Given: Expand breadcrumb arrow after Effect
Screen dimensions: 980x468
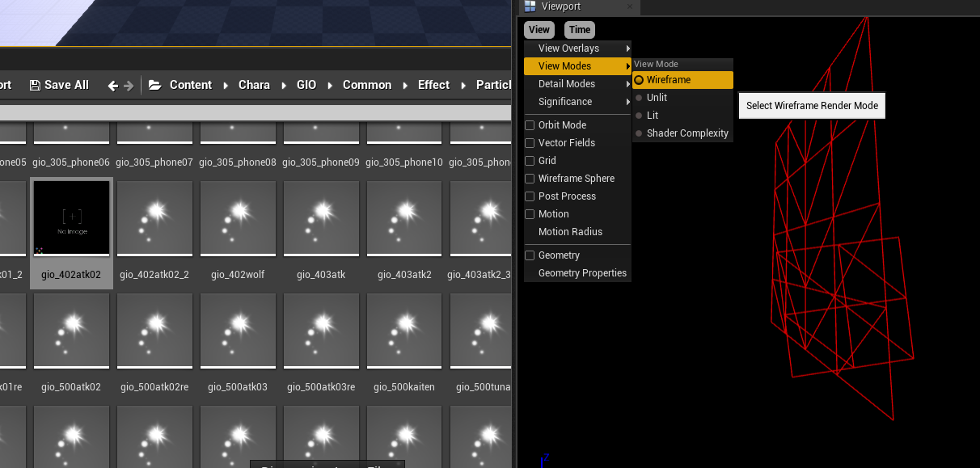Looking at the screenshot, I should pos(463,85).
